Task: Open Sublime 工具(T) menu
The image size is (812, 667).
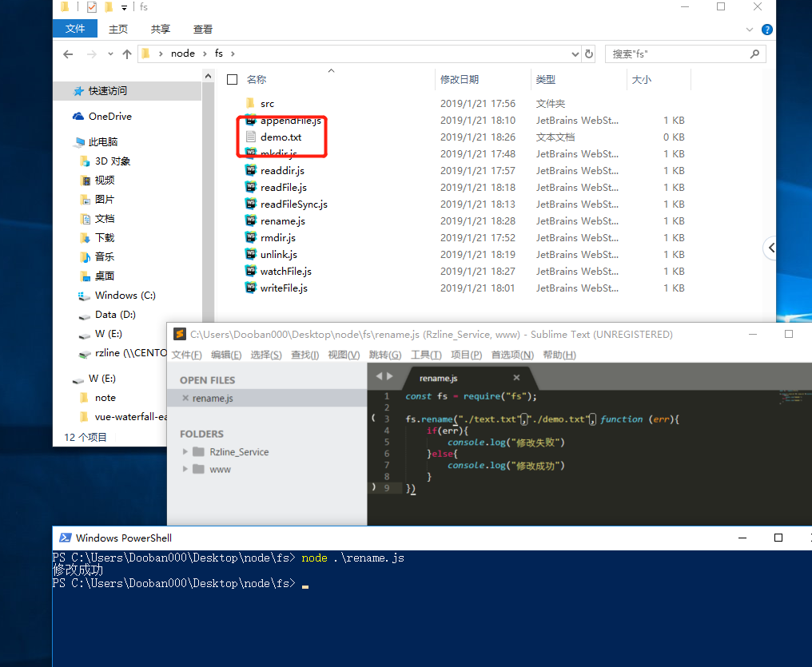Action: click(426, 355)
